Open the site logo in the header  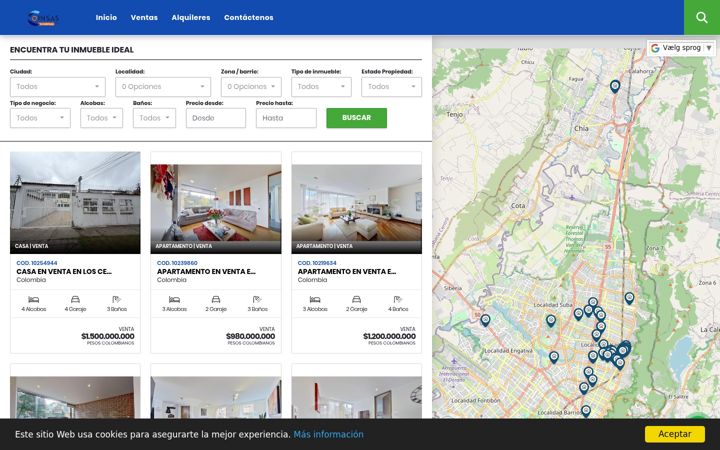pyautogui.click(x=44, y=18)
